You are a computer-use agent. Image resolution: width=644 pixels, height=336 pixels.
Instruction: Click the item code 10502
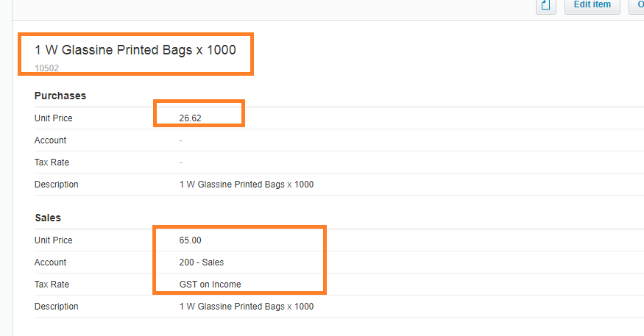(46, 68)
